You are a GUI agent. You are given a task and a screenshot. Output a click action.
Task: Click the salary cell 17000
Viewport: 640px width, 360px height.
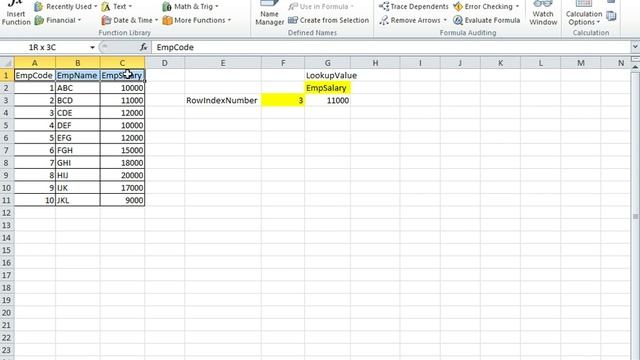point(122,188)
